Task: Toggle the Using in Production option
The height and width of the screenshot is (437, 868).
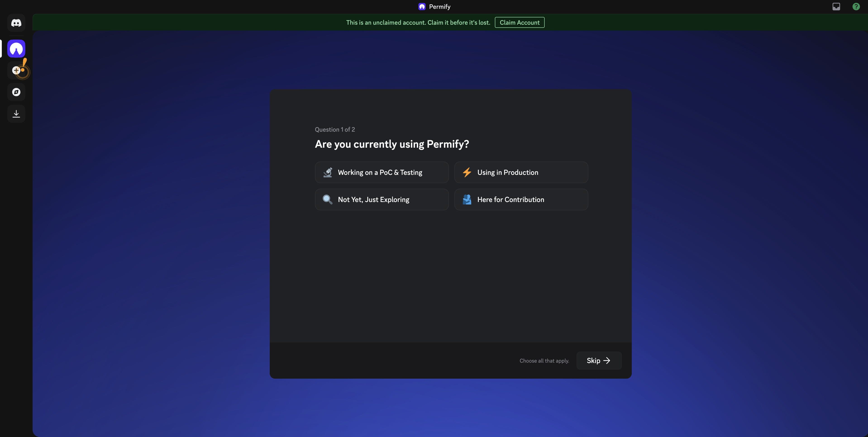Action: [x=521, y=172]
